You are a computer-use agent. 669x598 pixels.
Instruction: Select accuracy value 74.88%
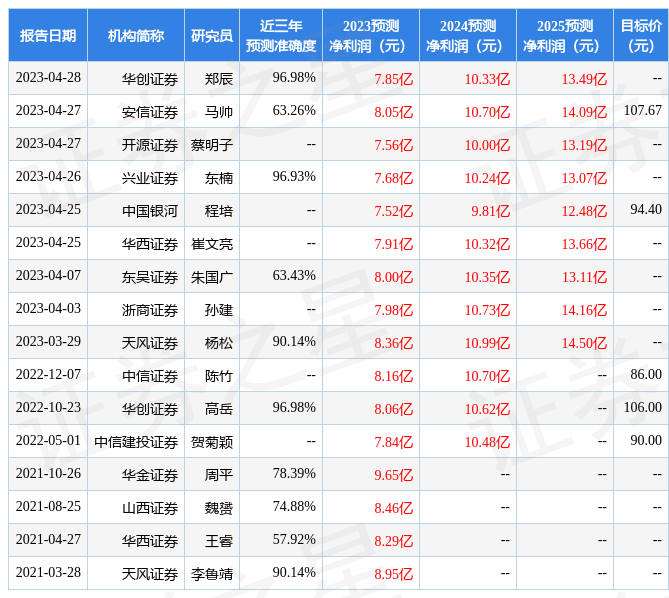tap(294, 507)
